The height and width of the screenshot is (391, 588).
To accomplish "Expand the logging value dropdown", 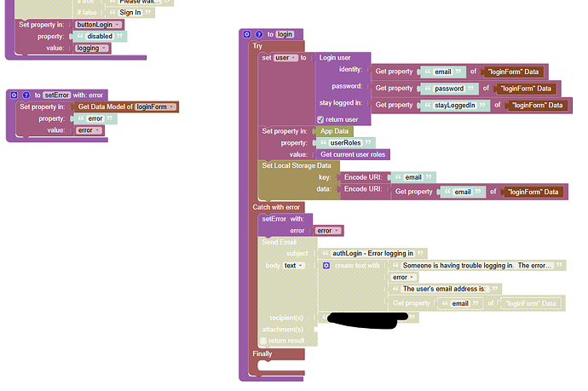I will 92,49.
